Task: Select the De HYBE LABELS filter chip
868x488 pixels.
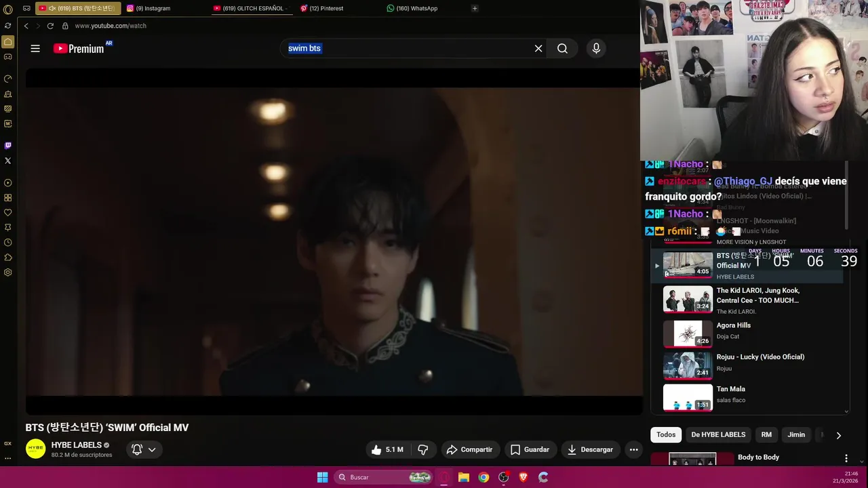Action: click(x=718, y=435)
